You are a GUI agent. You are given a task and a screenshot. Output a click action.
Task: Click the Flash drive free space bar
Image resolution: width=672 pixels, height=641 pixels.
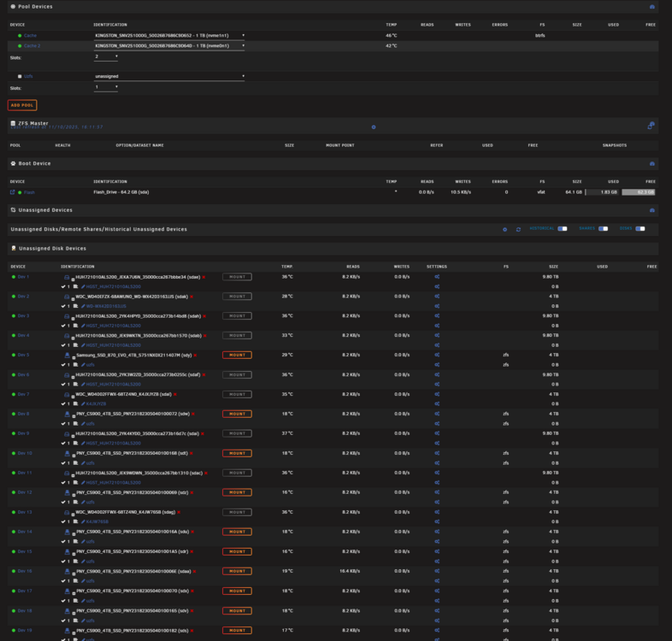(639, 192)
